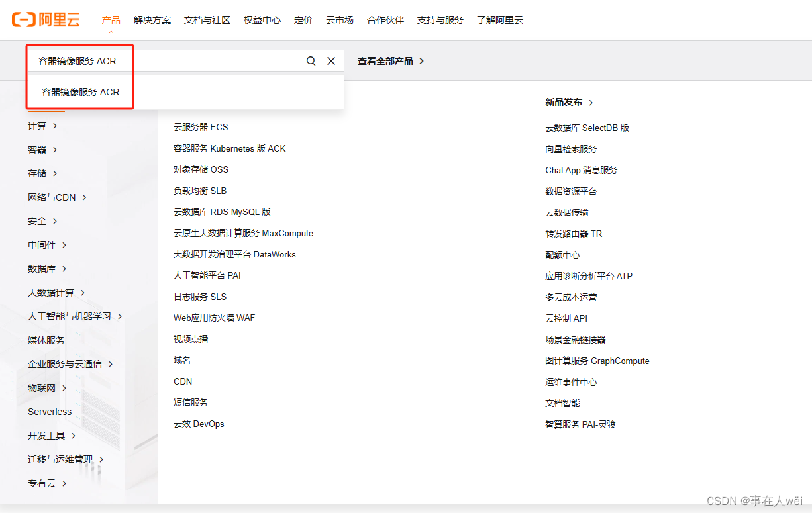812x513 pixels.
Task: Click the 查看全部产品 link
Action: pyautogui.click(x=385, y=60)
